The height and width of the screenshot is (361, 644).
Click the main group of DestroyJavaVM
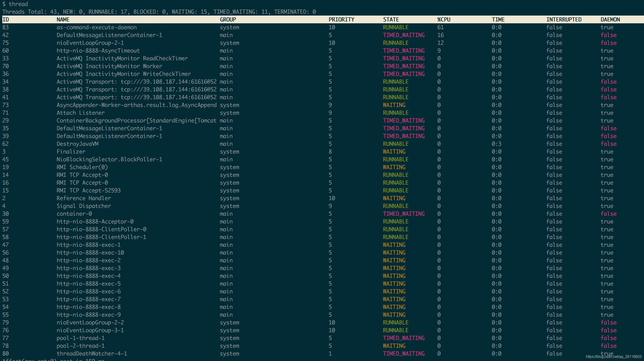click(226, 144)
